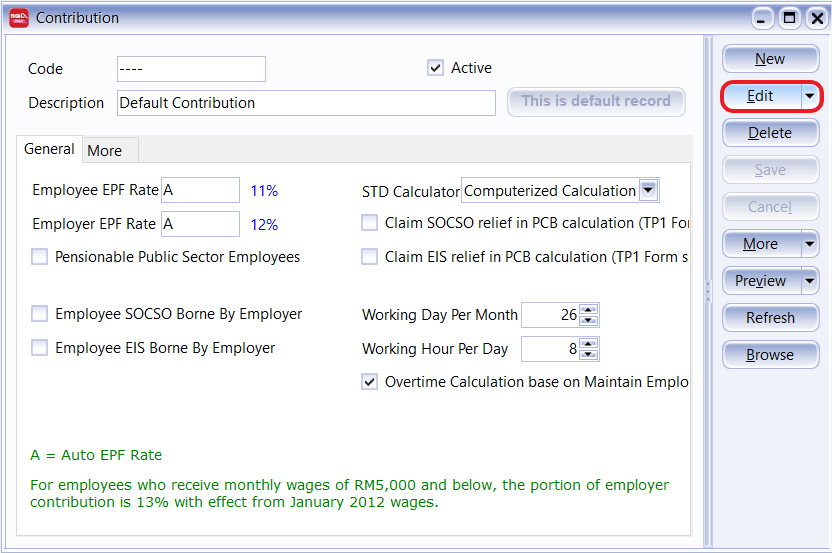
Task: Decrease Working Day Per Month value
Action: [x=589, y=321]
